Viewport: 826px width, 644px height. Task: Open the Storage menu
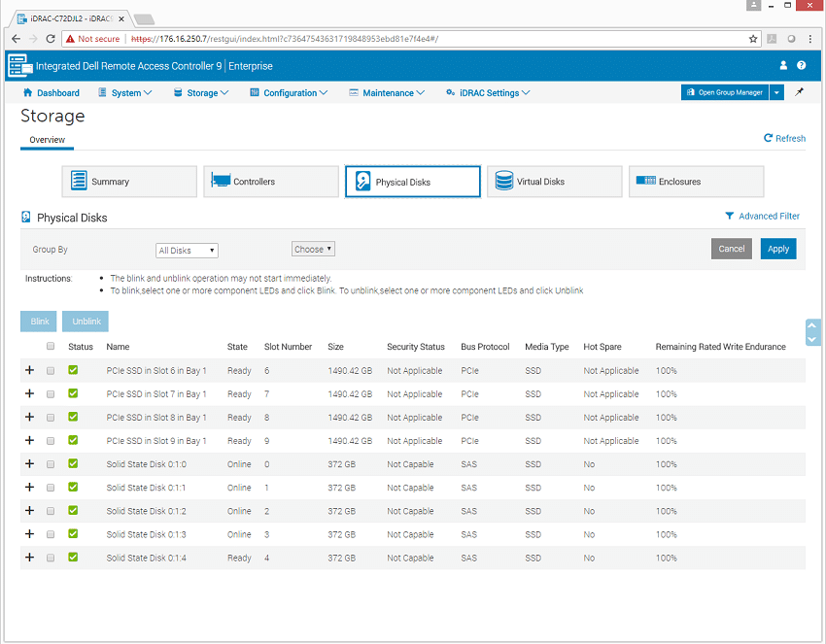coord(201,92)
